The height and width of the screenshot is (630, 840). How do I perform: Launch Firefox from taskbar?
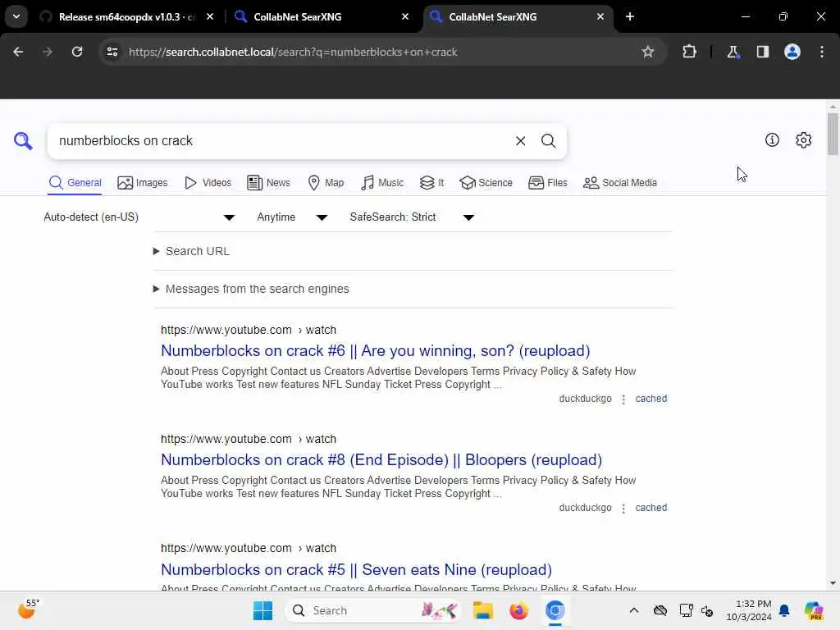(518, 610)
